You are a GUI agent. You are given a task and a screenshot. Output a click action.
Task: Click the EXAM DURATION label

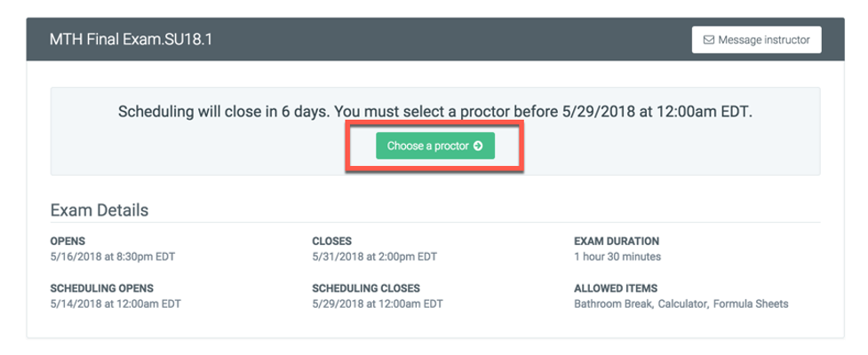click(x=617, y=241)
